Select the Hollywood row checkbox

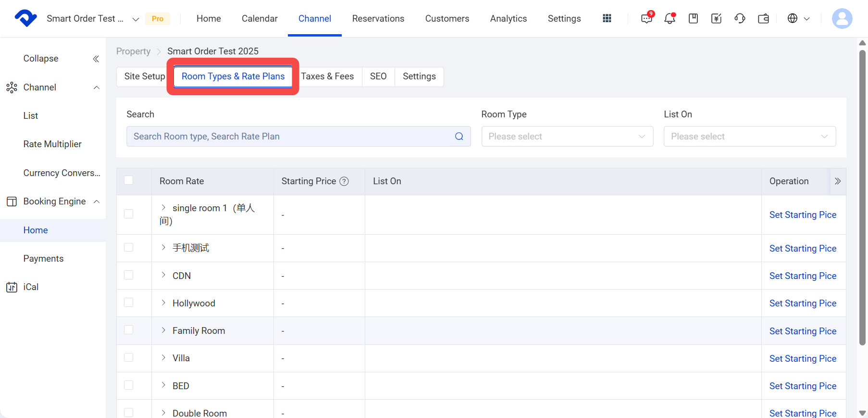click(128, 302)
